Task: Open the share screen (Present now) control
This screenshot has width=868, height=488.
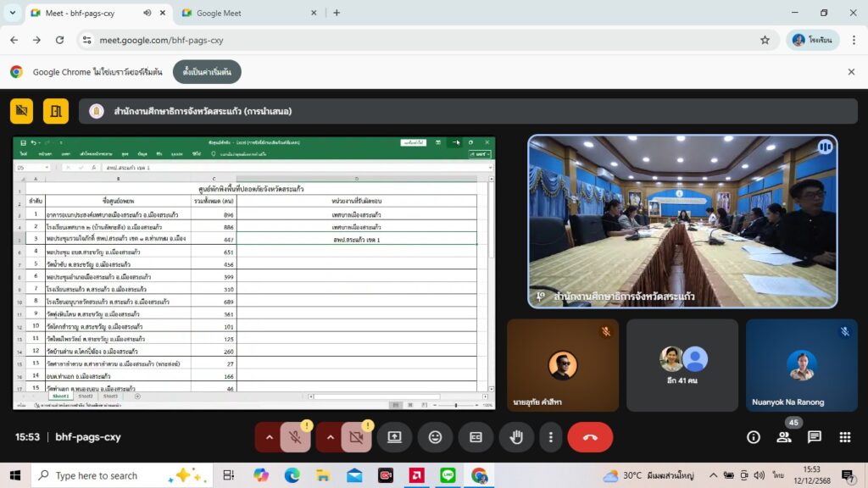Action: coord(394,437)
